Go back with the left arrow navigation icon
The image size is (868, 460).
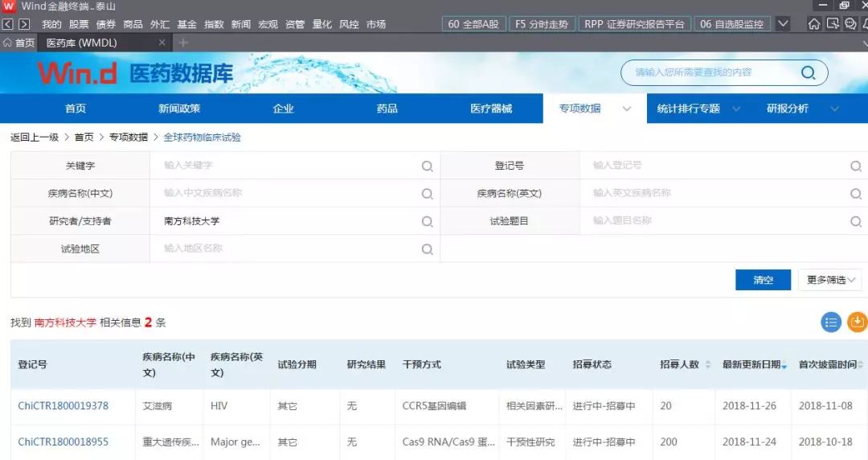click(8, 24)
